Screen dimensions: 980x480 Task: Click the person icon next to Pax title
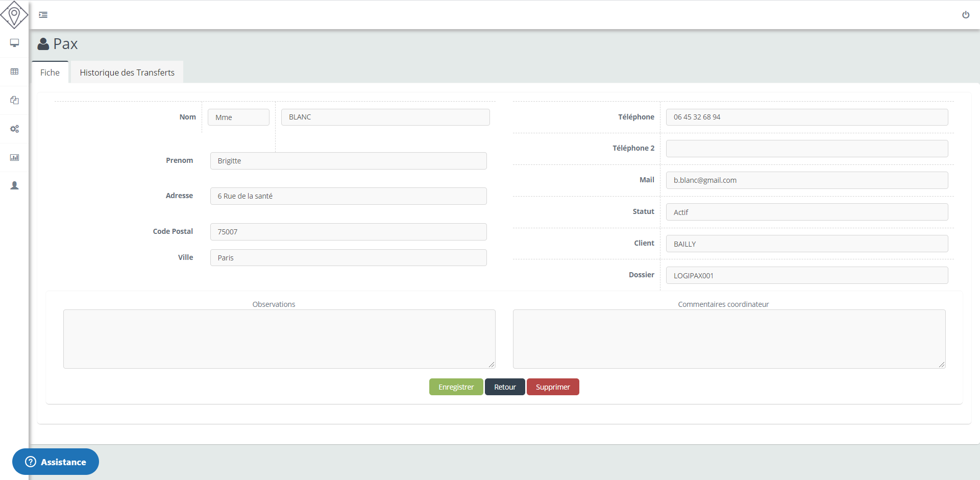coord(43,43)
